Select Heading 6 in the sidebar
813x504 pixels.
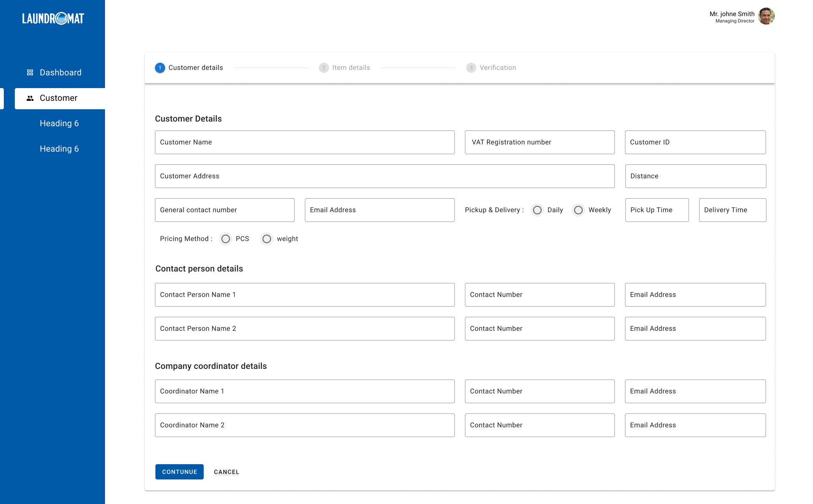tap(59, 123)
